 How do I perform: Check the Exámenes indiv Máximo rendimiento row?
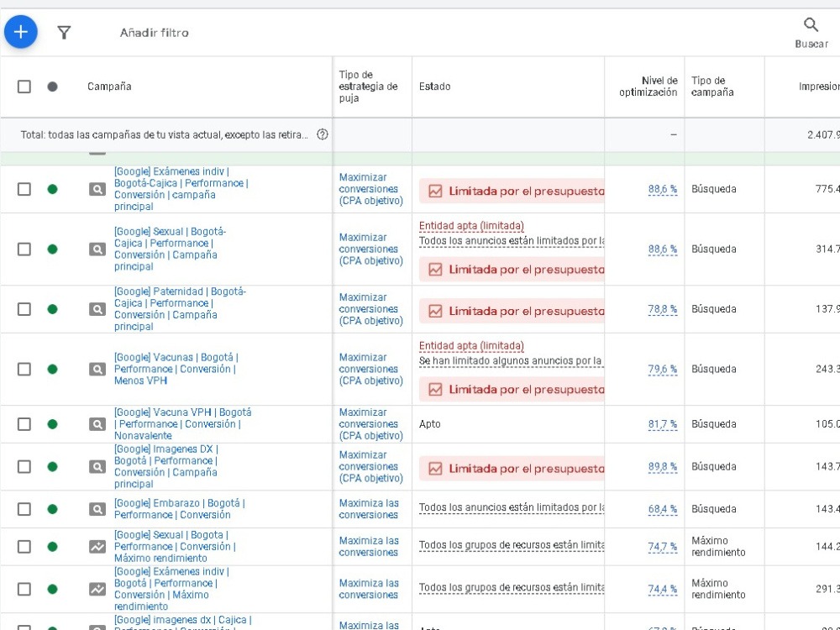(24, 590)
